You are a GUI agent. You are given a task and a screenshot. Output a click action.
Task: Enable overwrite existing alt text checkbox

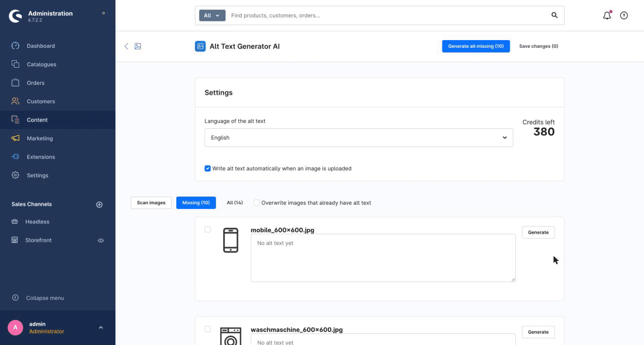pos(256,203)
